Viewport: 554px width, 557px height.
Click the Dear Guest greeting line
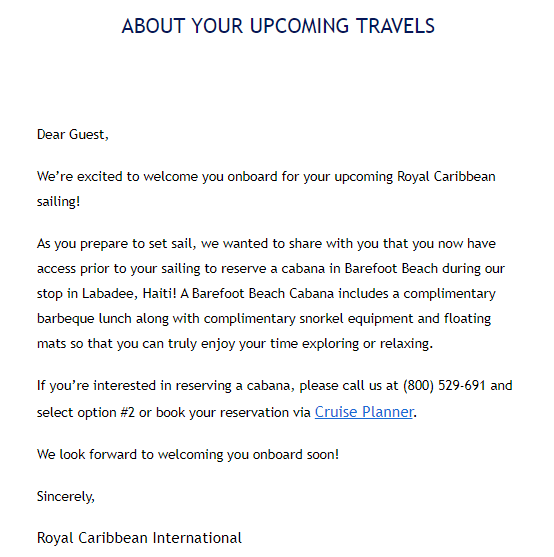(x=73, y=135)
